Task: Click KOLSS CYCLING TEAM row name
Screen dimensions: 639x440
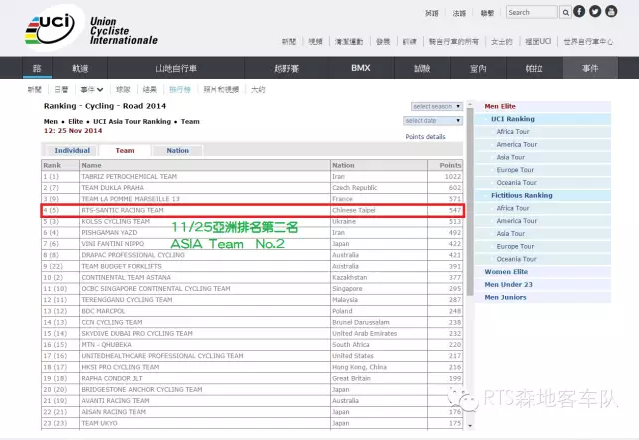Action: (115, 221)
